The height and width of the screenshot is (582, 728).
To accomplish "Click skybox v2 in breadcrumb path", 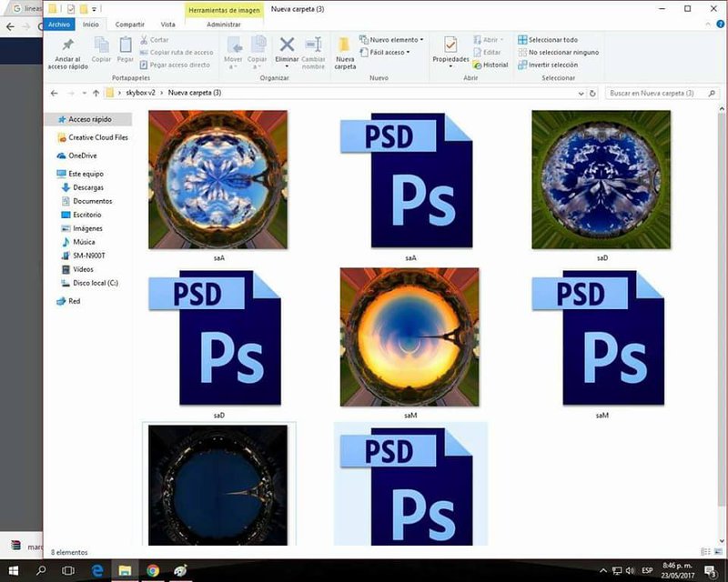I will (x=140, y=93).
